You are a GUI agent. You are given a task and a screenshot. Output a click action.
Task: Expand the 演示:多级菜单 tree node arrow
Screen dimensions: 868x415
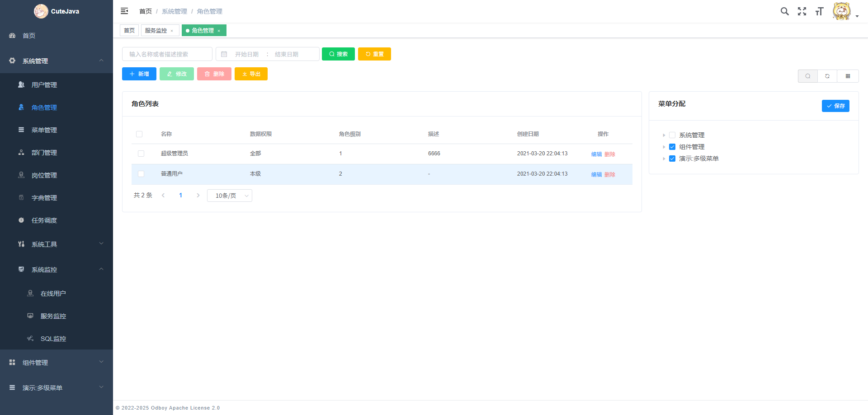664,159
